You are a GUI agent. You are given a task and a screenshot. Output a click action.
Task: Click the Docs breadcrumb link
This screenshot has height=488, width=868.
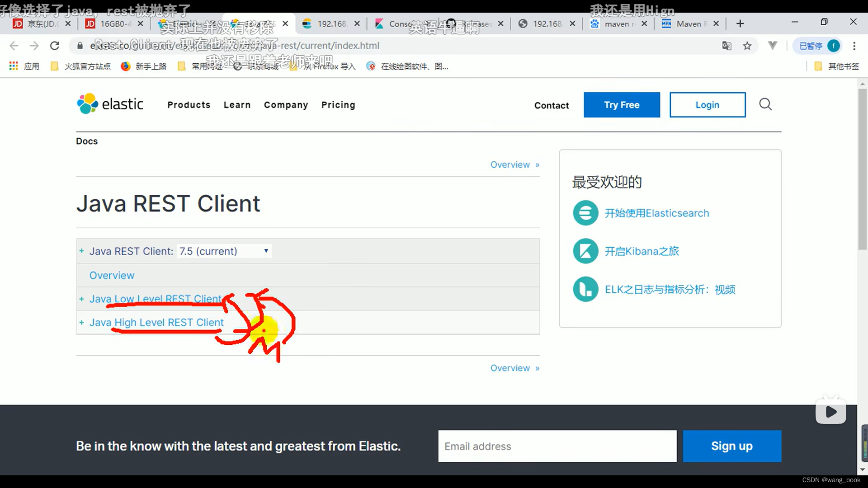[x=87, y=141]
